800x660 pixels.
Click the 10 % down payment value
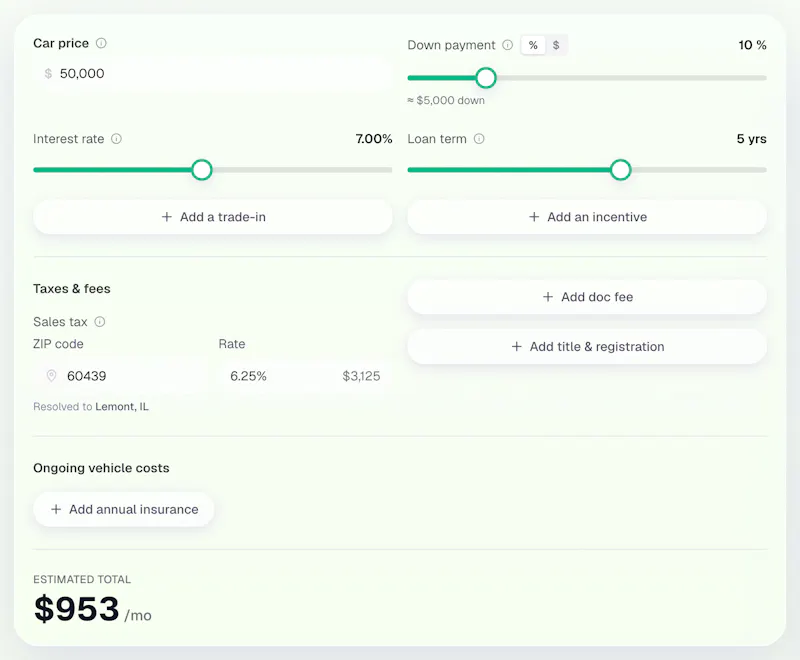(x=752, y=45)
